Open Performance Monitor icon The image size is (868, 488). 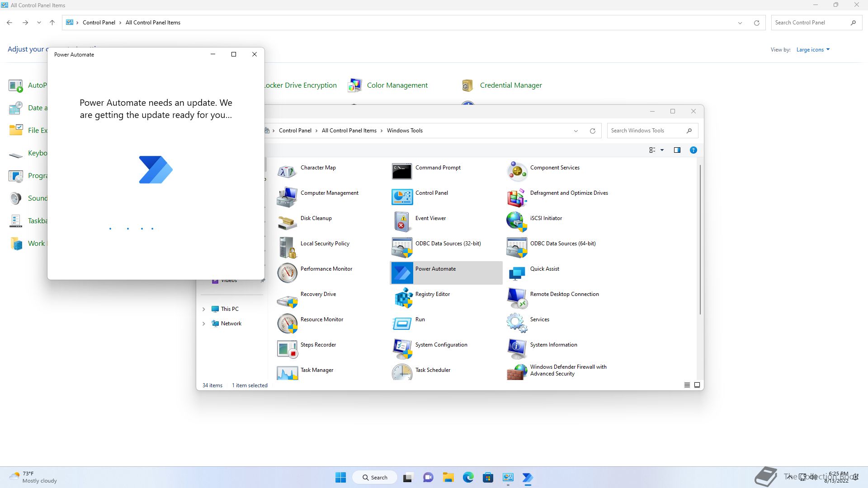[287, 272]
